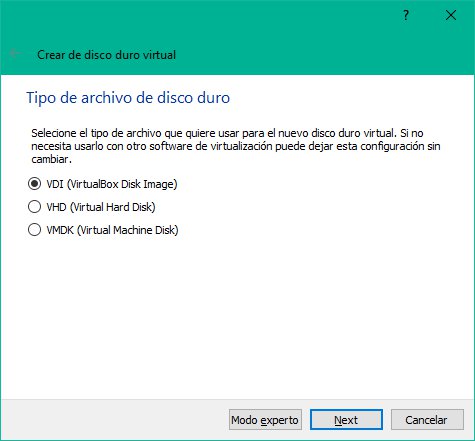
Task: Select the VDI radio button
Action: click(34, 184)
